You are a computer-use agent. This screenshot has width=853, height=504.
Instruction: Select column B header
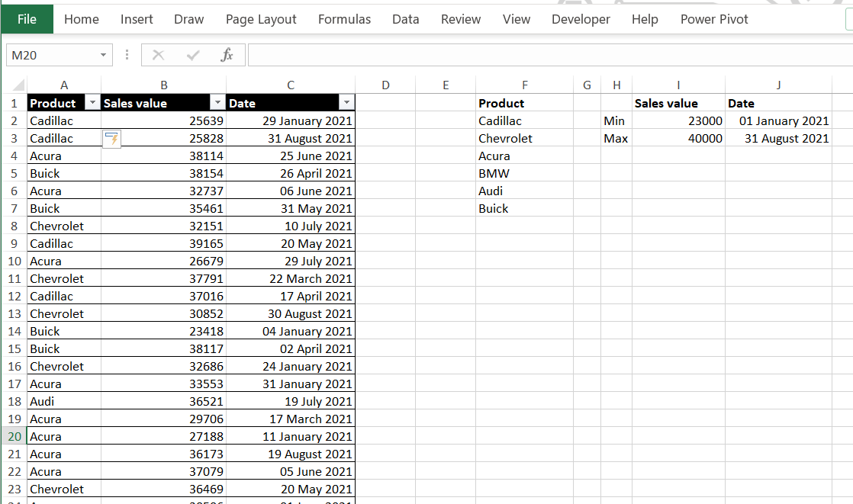click(163, 85)
